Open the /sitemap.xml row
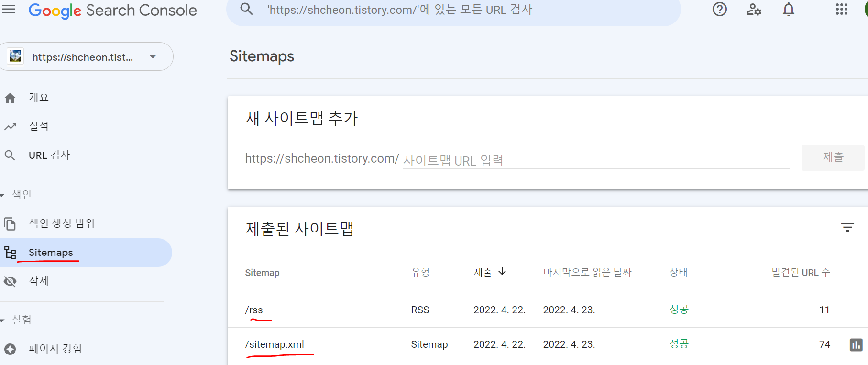 click(548, 344)
